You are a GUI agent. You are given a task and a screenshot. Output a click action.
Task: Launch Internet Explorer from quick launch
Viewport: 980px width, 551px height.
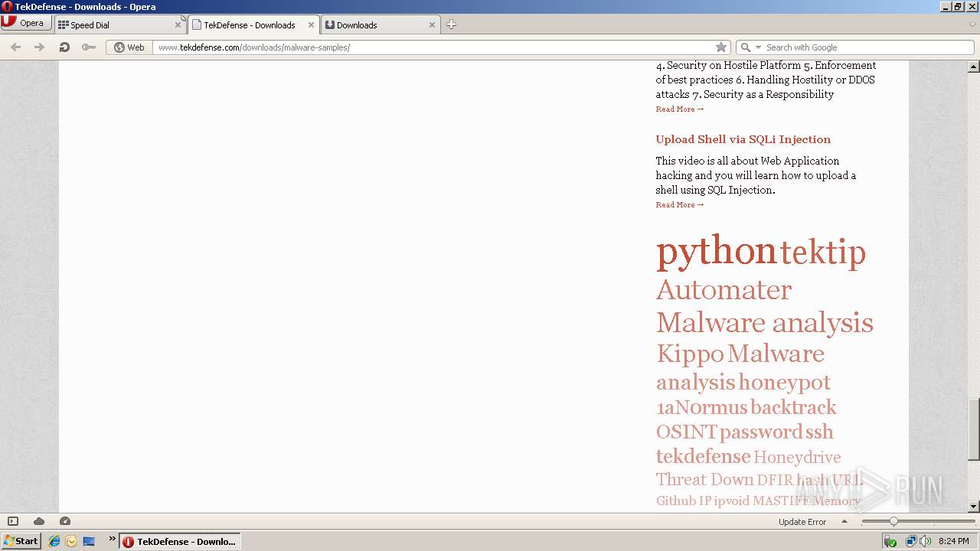54,541
